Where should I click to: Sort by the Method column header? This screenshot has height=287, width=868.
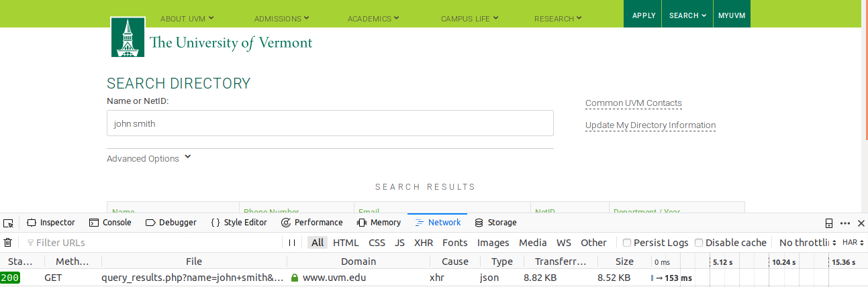click(x=73, y=262)
